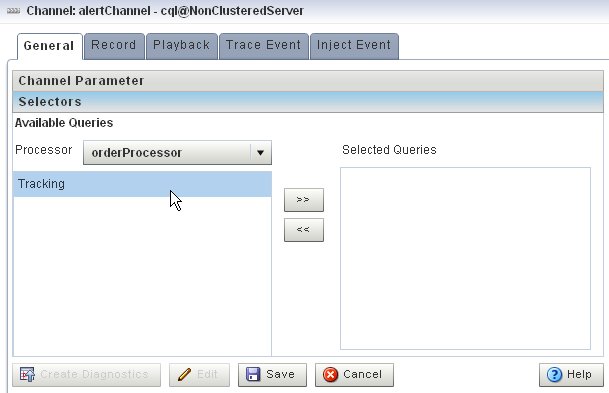Collapse the Selectors section header

pos(308,102)
